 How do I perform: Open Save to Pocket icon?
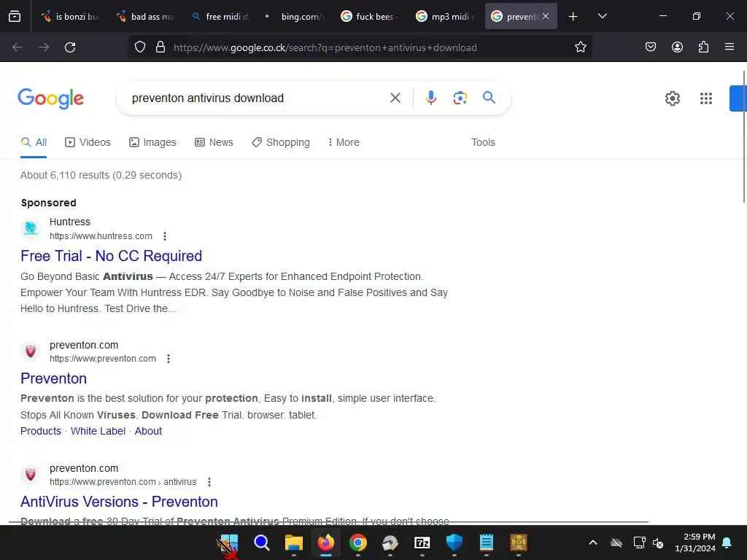pos(651,47)
